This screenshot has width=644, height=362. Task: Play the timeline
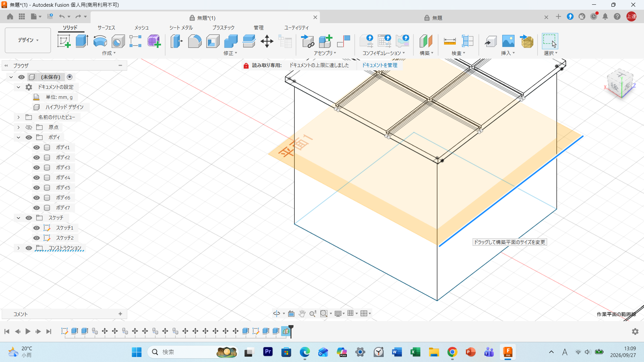(x=28, y=331)
